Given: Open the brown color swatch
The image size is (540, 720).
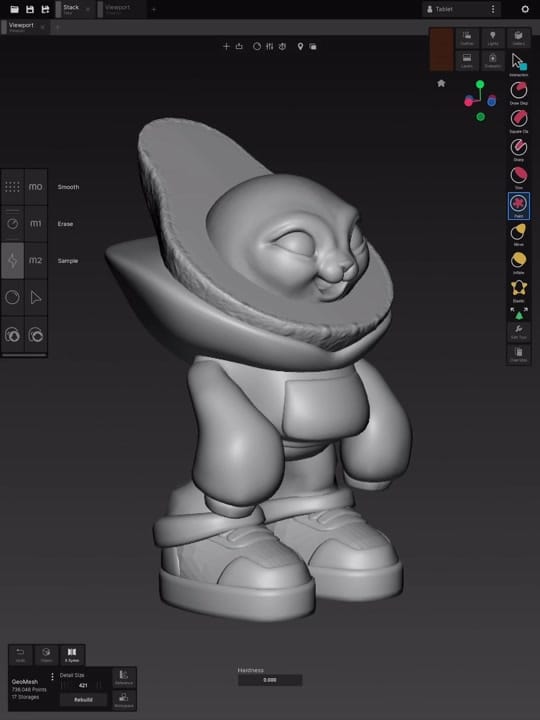Looking at the screenshot, I should pos(441,49).
